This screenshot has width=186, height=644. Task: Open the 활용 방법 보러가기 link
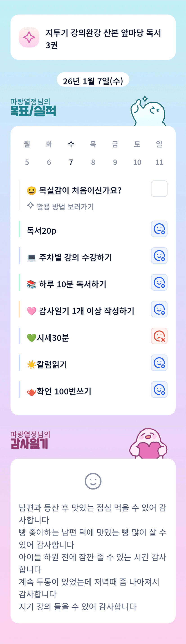65,207
